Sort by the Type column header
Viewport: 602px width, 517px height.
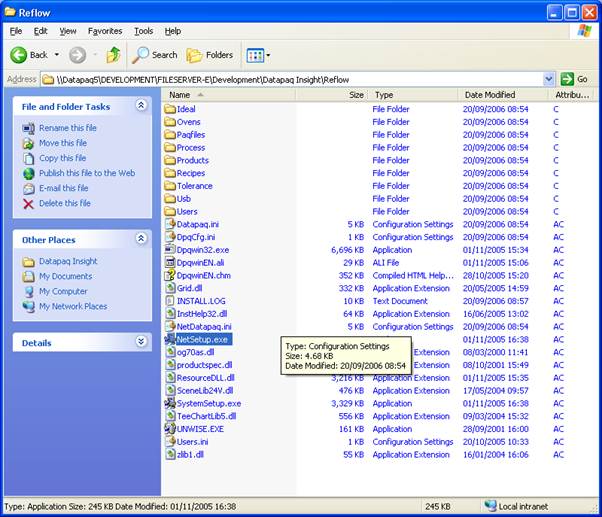[413, 95]
